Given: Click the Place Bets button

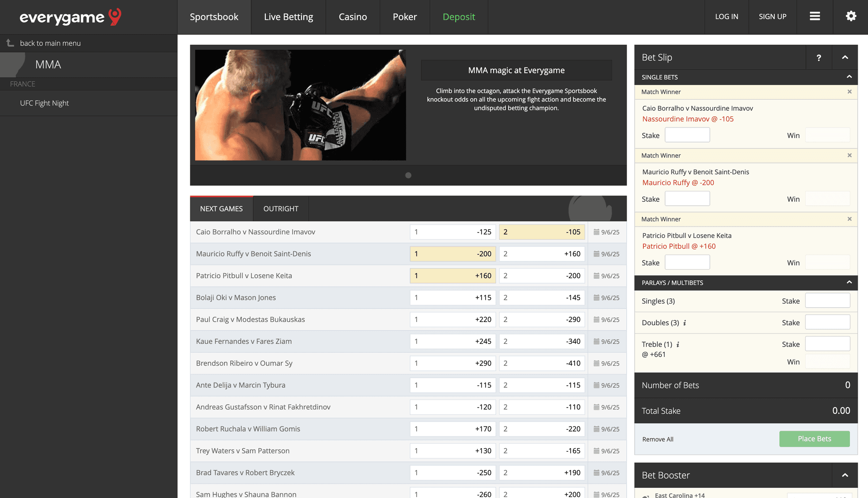Looking at the screenshot, I should [x=814, y=439].
